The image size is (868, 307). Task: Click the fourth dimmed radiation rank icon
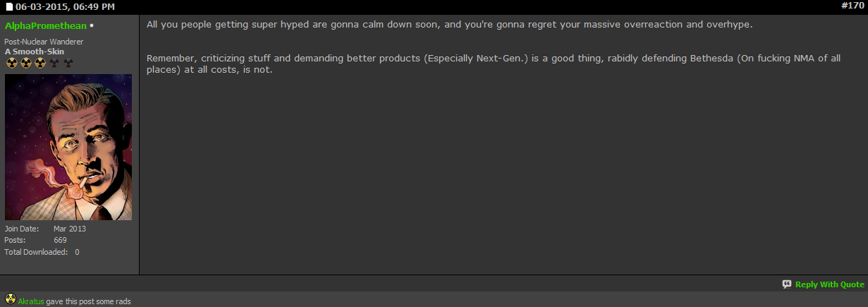[x=54, y=63]
